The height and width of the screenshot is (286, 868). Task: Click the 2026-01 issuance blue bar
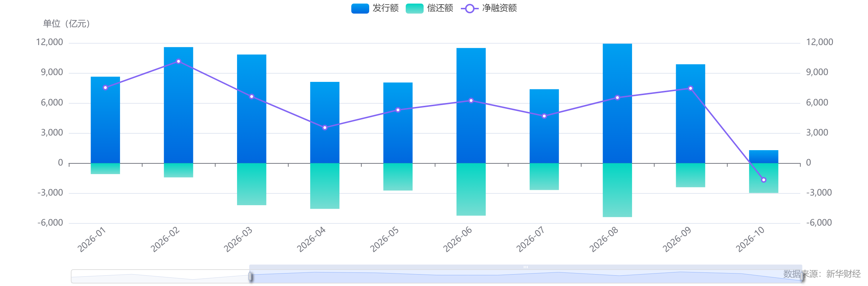tap(105, 120)
